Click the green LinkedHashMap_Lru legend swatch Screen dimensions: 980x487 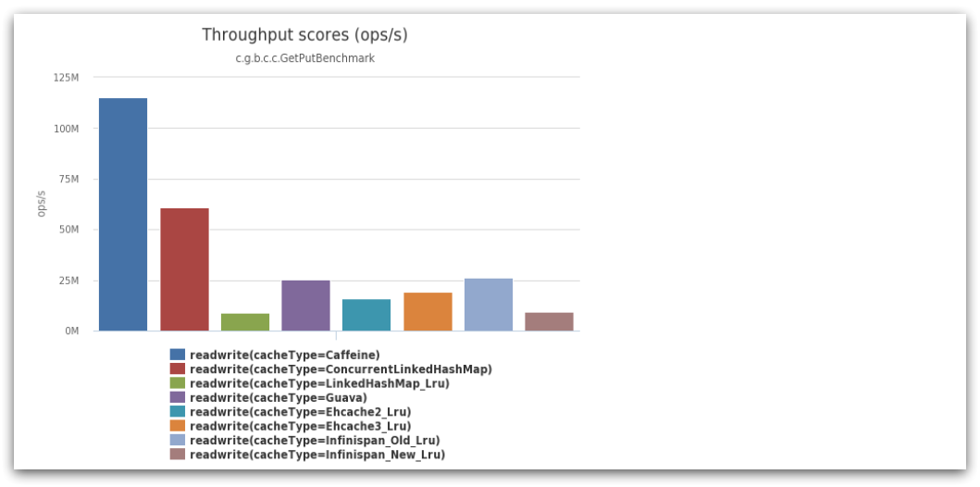tap(178, 383)
